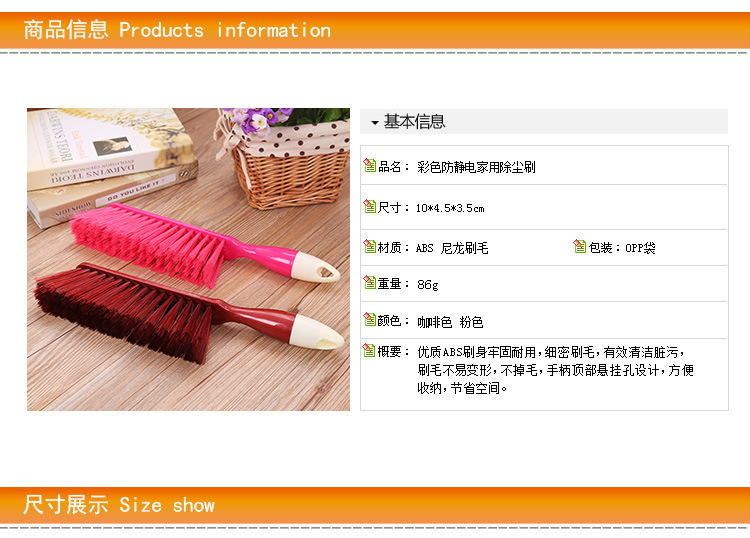Click the 商品信息 Products information banner
The image size is (750, 538).
click(375, 30)
